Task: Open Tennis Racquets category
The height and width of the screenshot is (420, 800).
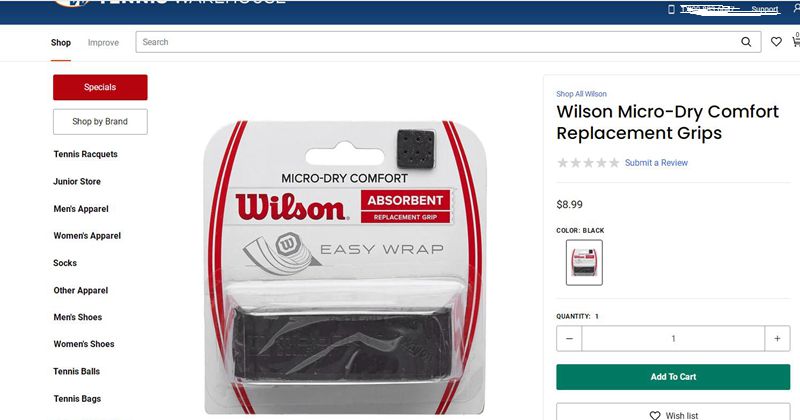Action: click(x=86, y=154)
